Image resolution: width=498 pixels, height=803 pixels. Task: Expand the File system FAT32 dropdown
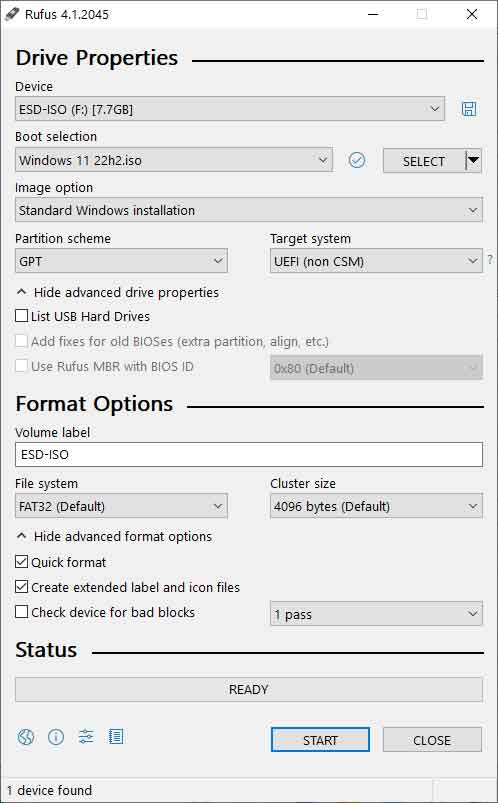point(121,506)
